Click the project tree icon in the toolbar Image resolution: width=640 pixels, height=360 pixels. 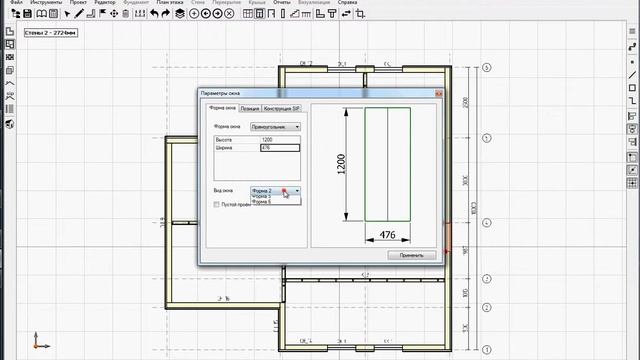point(16,14)
